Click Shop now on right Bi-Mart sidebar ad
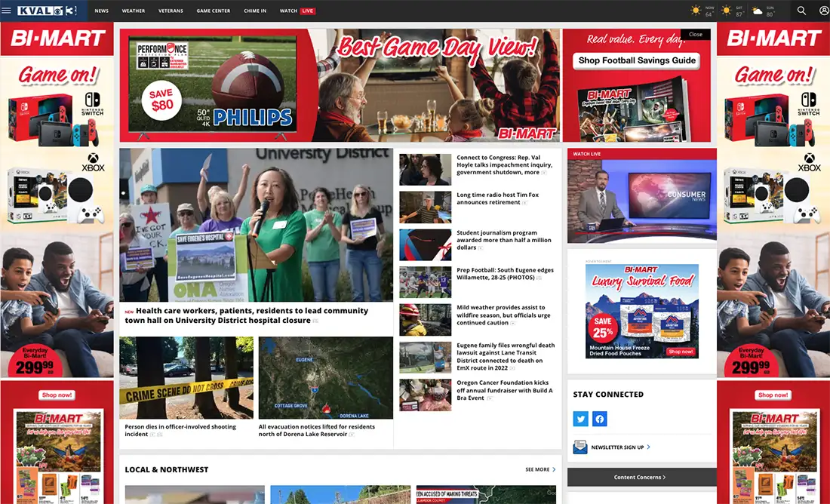Viewport: 830px width, 504px height. point(773,395)
